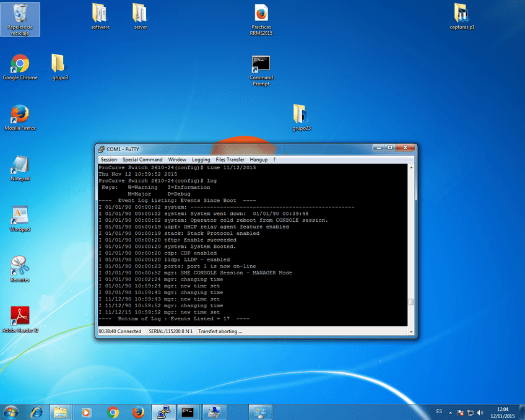The width and height of the screenshot is (525, 420).
Task: Click the Hangup menu item
Action: (258, 160)
